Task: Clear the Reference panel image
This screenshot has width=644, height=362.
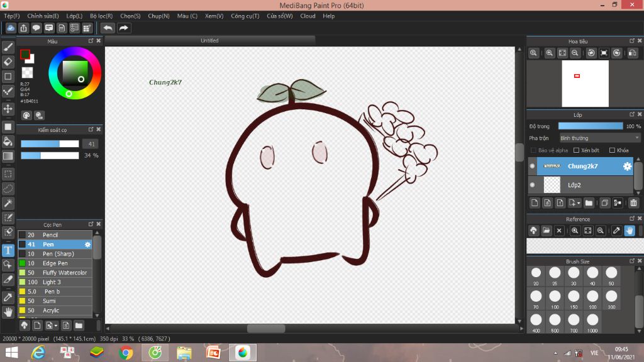Action: click(559, 231)
